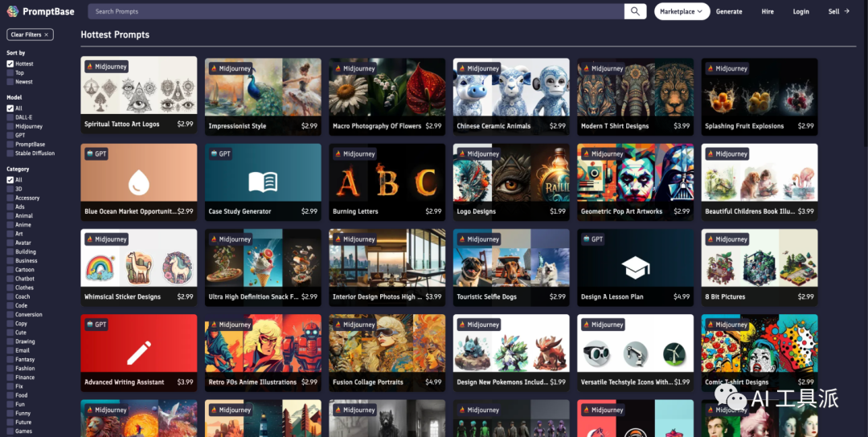Click the Midjourney badge on Burning Letters card

[354, 153]
